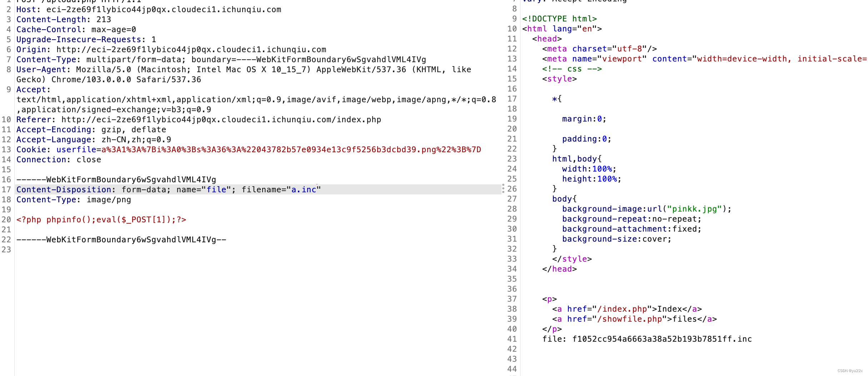This screenshot has height=376, width=868.
Task: Click the meta viewport line
Action: [704, 59]
